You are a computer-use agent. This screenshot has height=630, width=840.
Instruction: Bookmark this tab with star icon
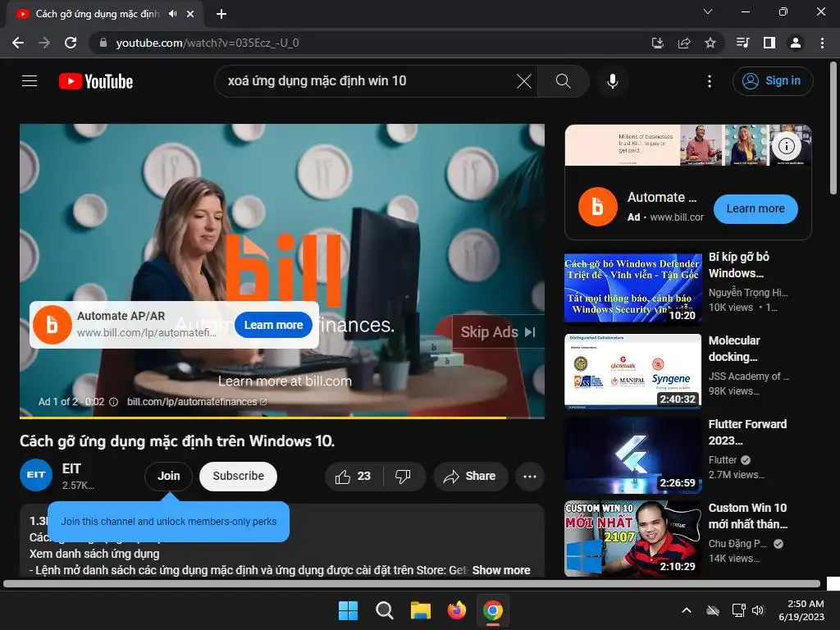click(710, 43)
